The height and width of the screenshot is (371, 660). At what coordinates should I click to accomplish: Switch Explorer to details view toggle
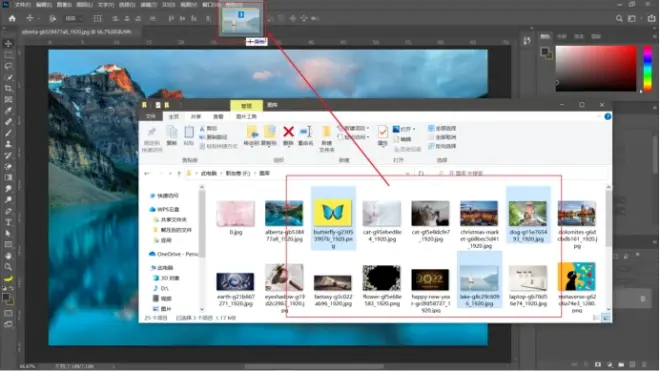pos(596,318)
